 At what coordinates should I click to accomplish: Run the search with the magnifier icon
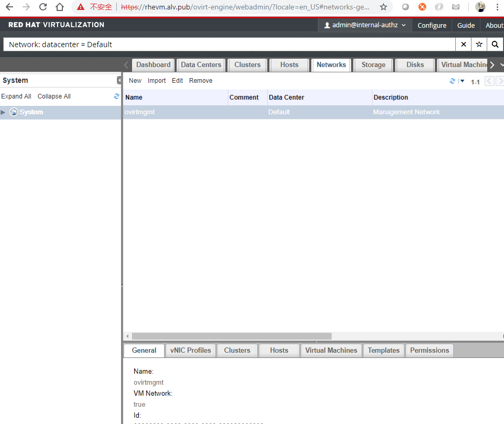tap(495, 45)
